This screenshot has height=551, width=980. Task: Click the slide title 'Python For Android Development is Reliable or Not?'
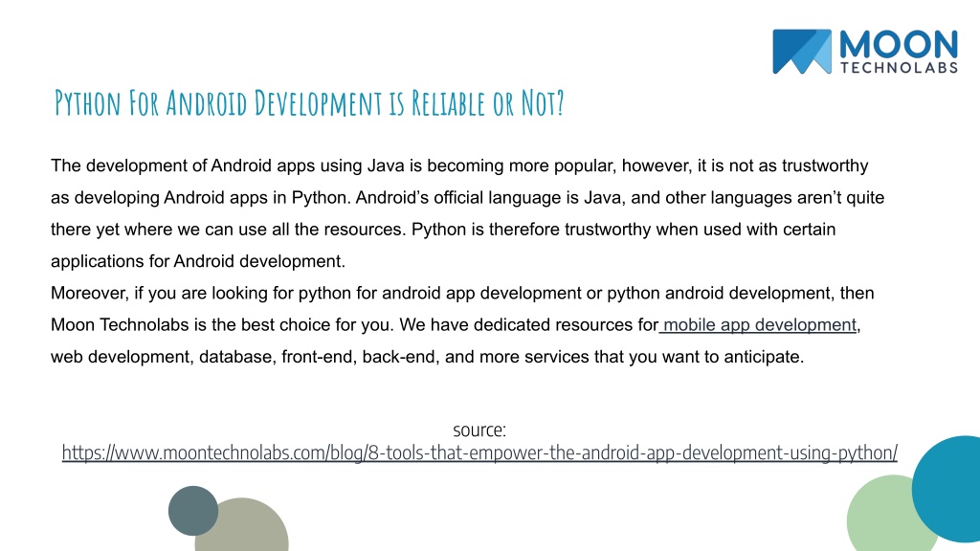[309, 103]
